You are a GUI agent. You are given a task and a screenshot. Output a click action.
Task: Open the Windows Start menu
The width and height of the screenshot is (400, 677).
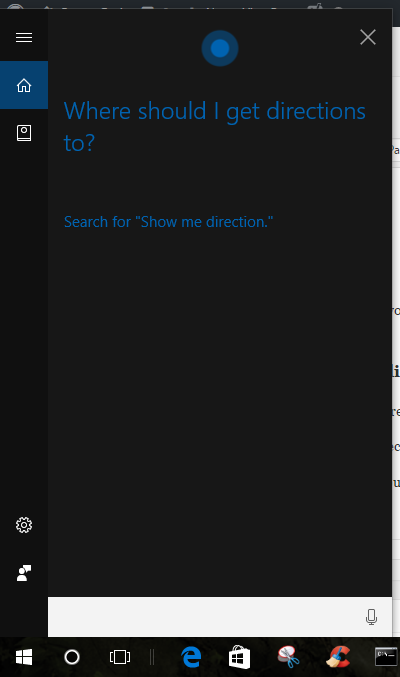(24, 657)
